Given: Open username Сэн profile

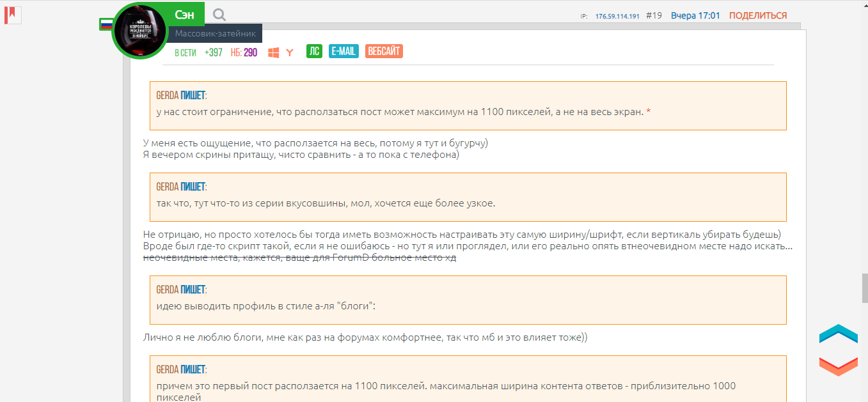Looking at the screenshot, I should [185, 15].
